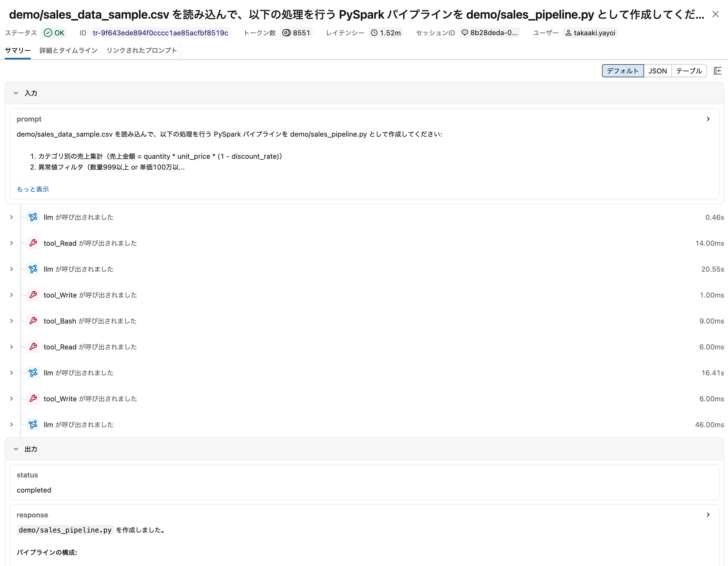Screen dimensions: 728x566
Task: Expand the llm row lasting 20.55s
Action: [12, 269]
